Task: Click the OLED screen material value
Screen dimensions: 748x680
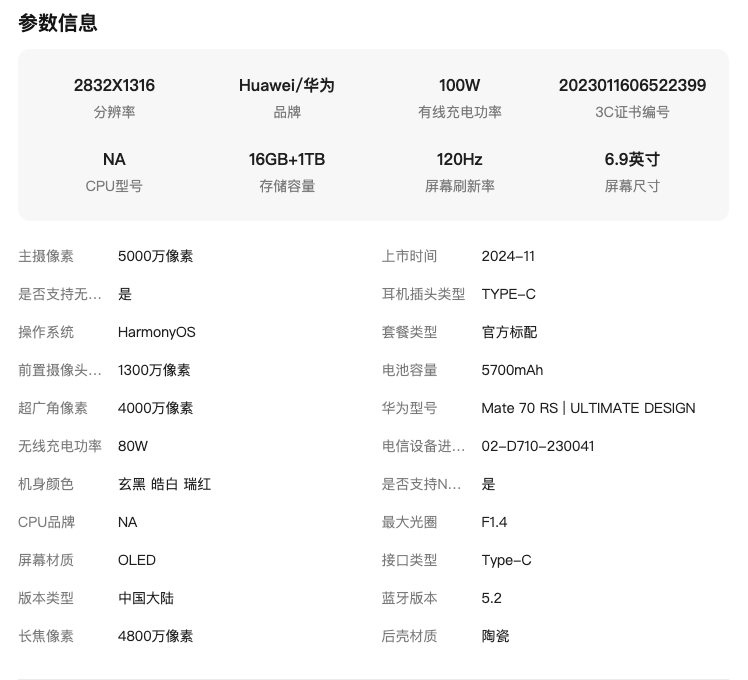Action: [137, 560]
